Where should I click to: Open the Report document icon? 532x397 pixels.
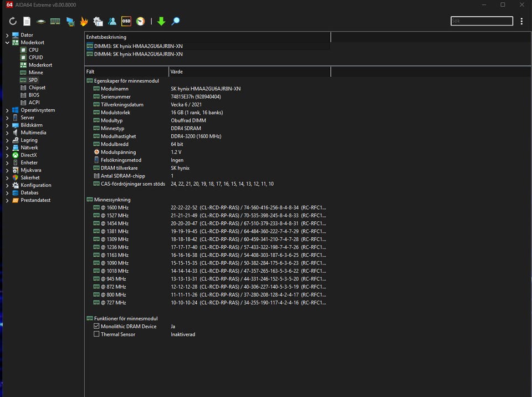tap(27, 22)
